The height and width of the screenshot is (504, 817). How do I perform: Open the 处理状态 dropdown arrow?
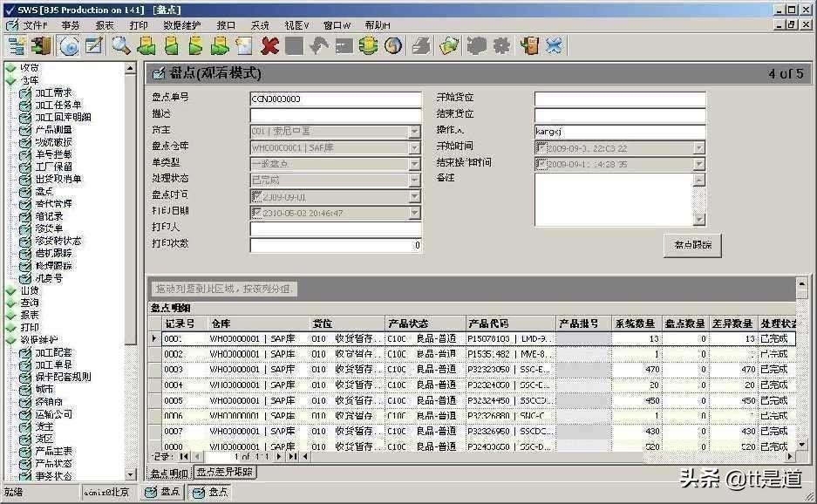pos(414,180)
